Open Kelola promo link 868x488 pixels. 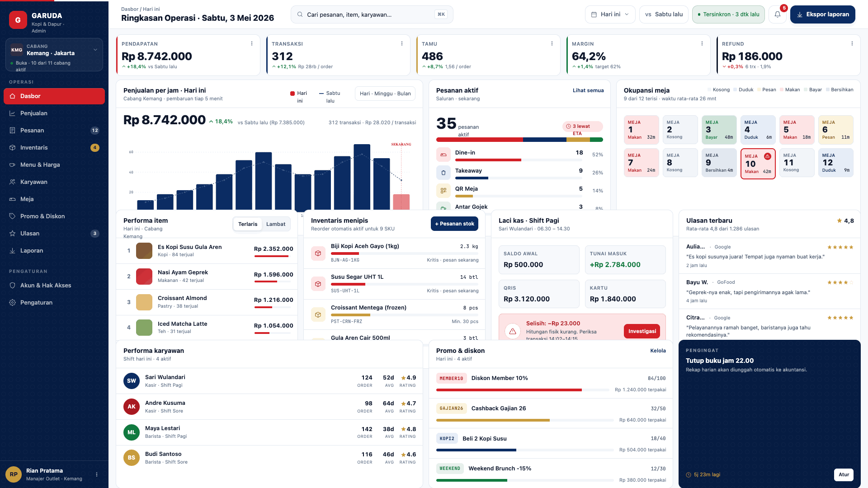coord(658,351)
